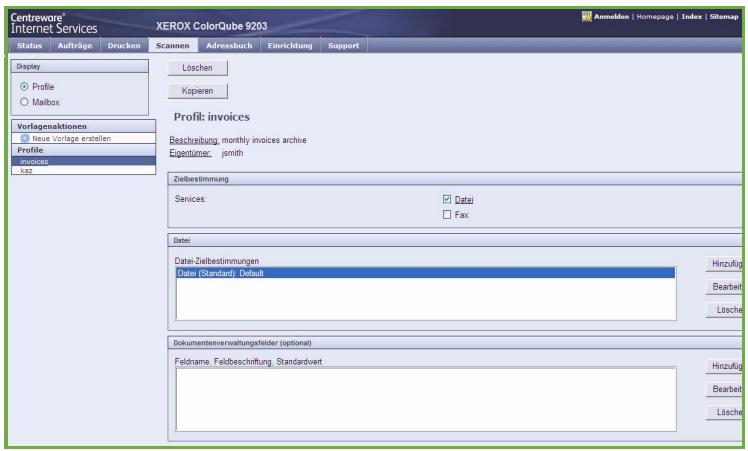Click the Beschreibung label
The image size is (748, 451).
pyautogui.click(x=194, y=140)
